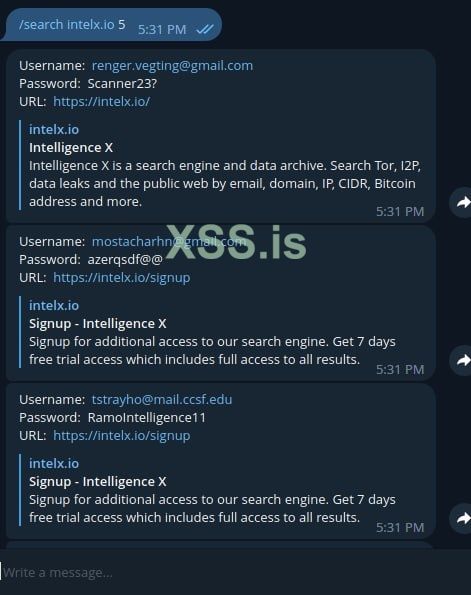Click the RamoIntelligence11 password text
The height and width of the screenshot is (595, 471).
click(x=147, y=418)
